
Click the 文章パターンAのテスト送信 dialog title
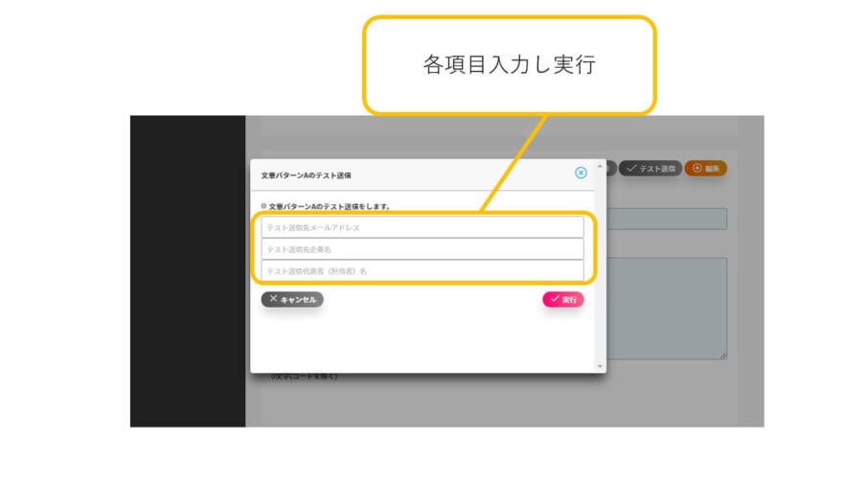pyautogui.click(x=307, y=175)
